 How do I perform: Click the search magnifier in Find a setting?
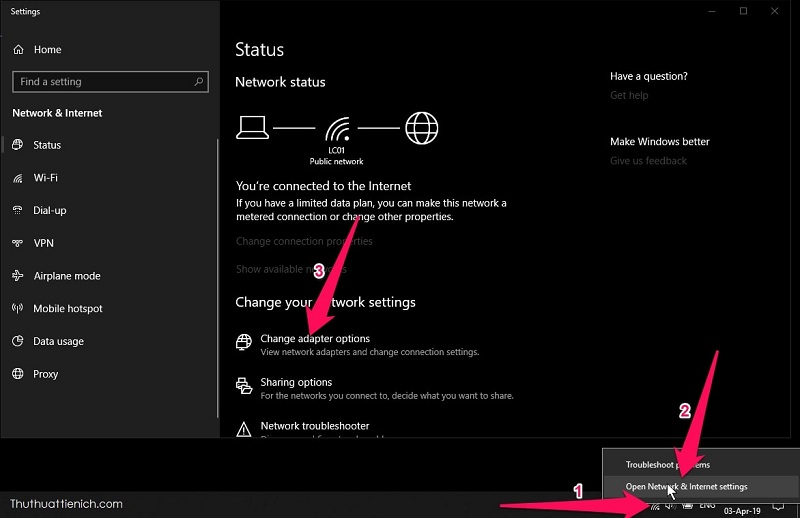click(x=200, y=82)
